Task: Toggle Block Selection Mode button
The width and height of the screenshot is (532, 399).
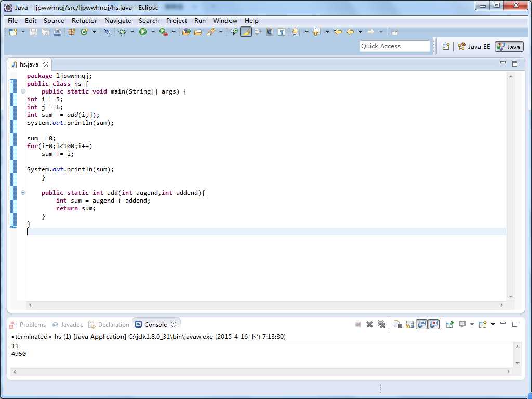Action: pos(270,32)
